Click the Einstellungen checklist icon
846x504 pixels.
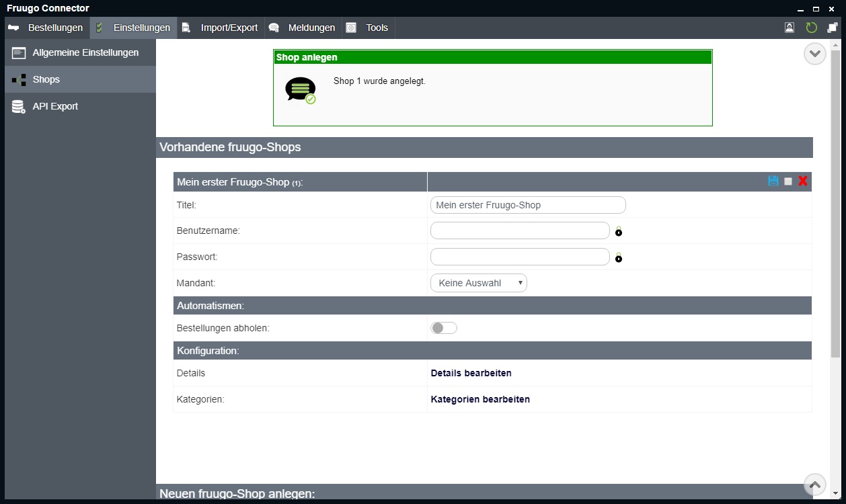pos(100,28)
